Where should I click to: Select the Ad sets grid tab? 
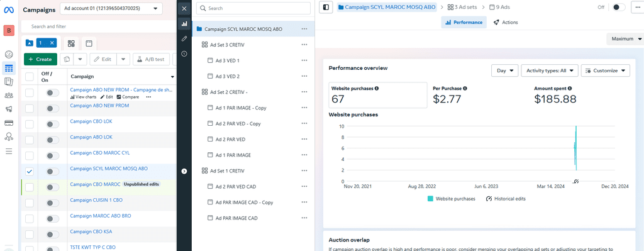point(71,43)
